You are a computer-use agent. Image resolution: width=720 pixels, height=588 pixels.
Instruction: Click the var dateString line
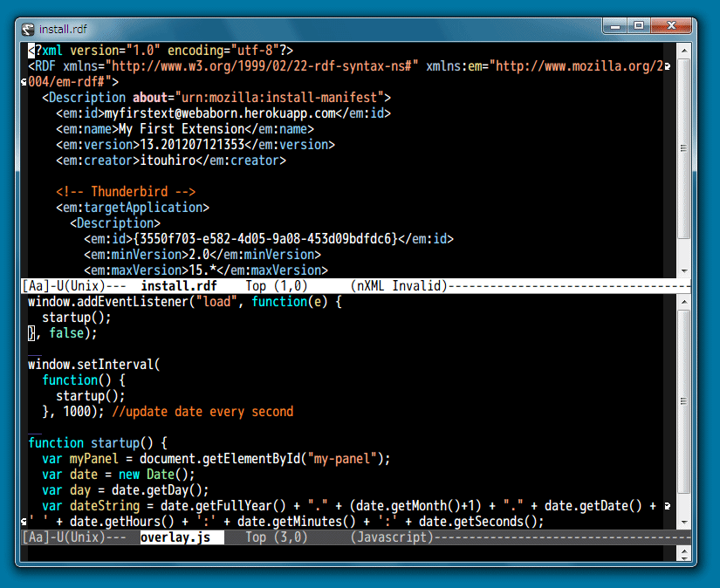tap(349, 506)
